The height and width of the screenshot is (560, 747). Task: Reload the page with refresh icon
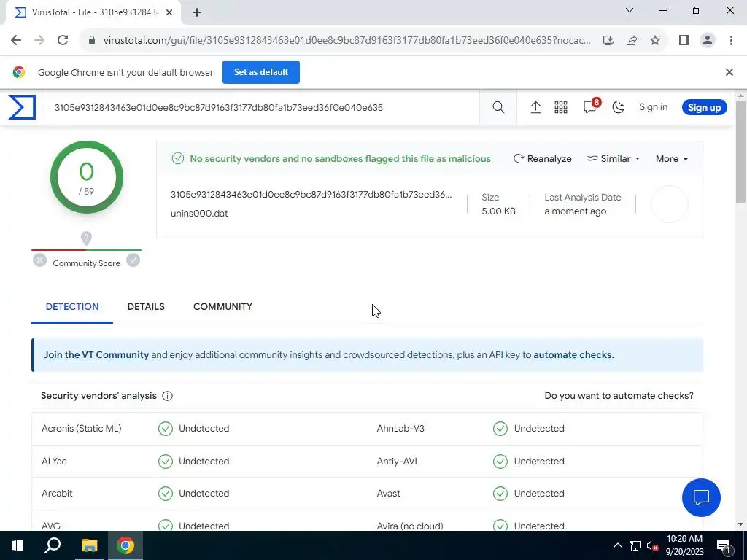(63, 40)
